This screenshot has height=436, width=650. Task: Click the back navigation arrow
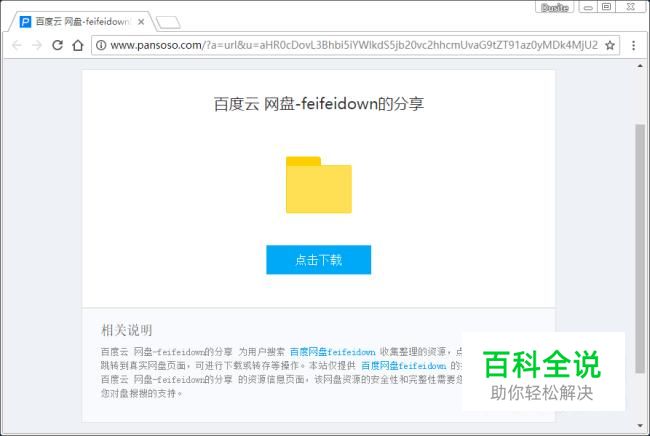[x=17, y=45]
